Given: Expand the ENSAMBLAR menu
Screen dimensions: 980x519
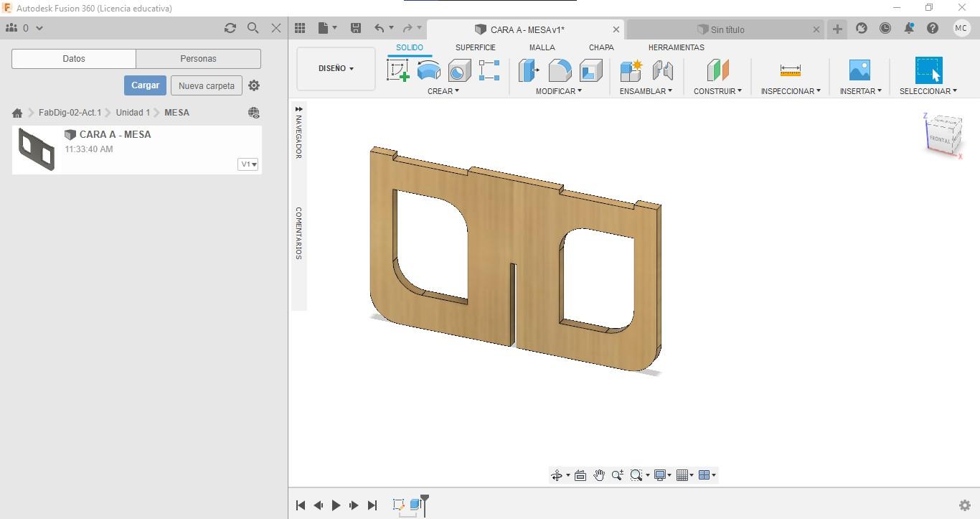Looking at the screenshot, I should [646, 91].
